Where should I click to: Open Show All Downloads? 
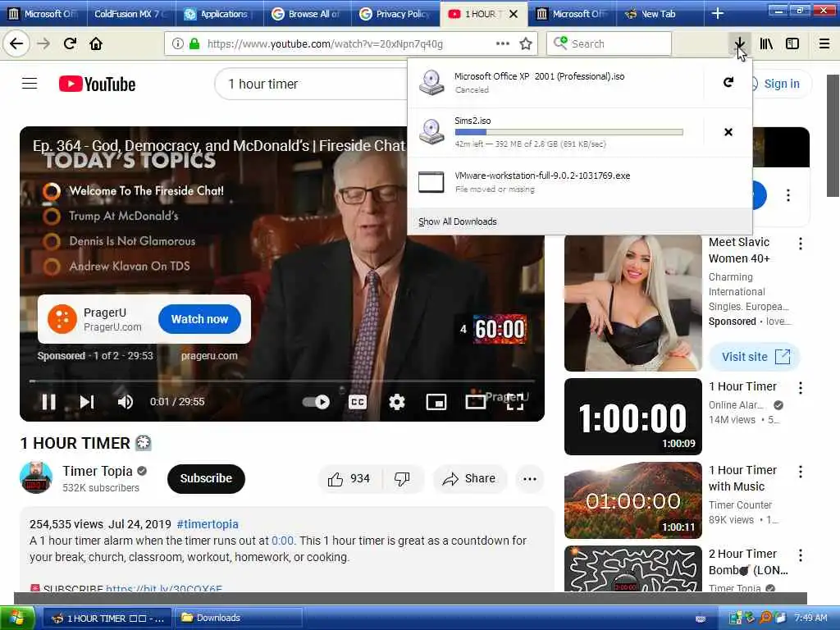458,221
